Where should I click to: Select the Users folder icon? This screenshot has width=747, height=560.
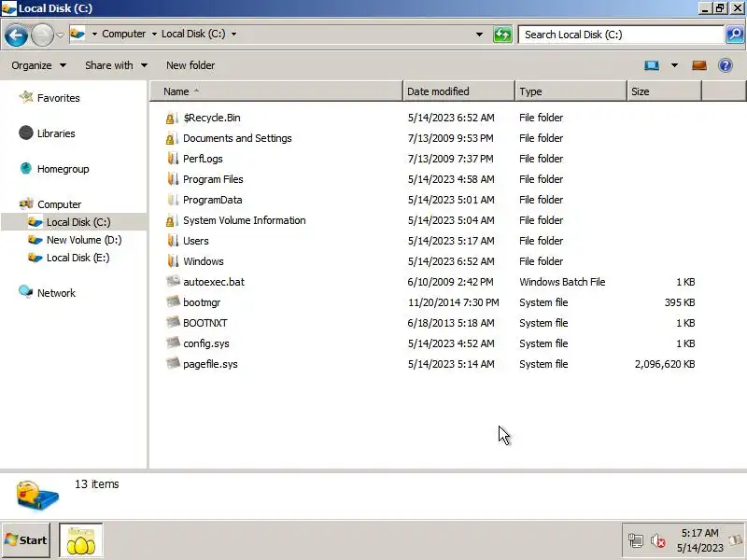pyautogui.click(x=173, y=241)
